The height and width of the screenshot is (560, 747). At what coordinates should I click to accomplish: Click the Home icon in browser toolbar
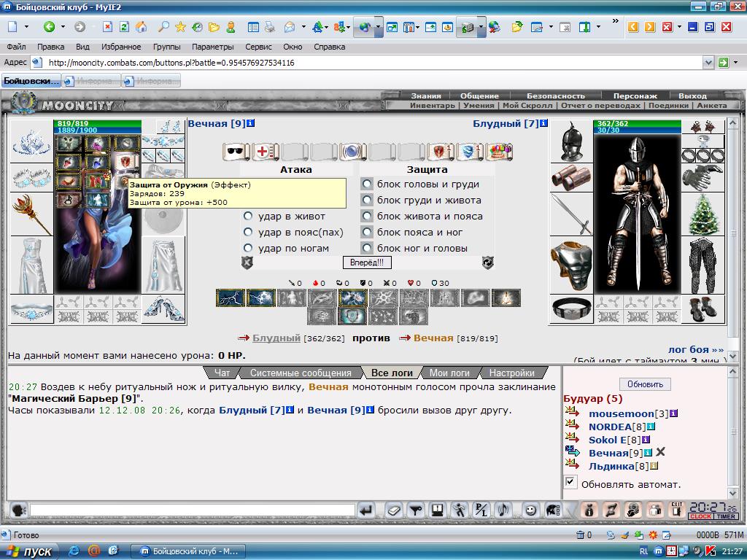[x=141, y=27]
